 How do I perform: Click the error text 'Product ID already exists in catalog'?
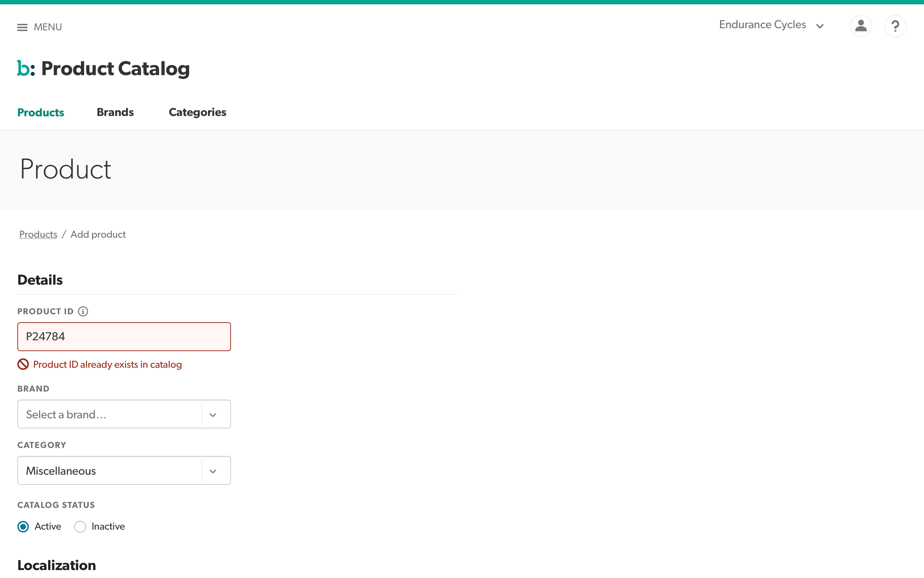tap(107, 364)
